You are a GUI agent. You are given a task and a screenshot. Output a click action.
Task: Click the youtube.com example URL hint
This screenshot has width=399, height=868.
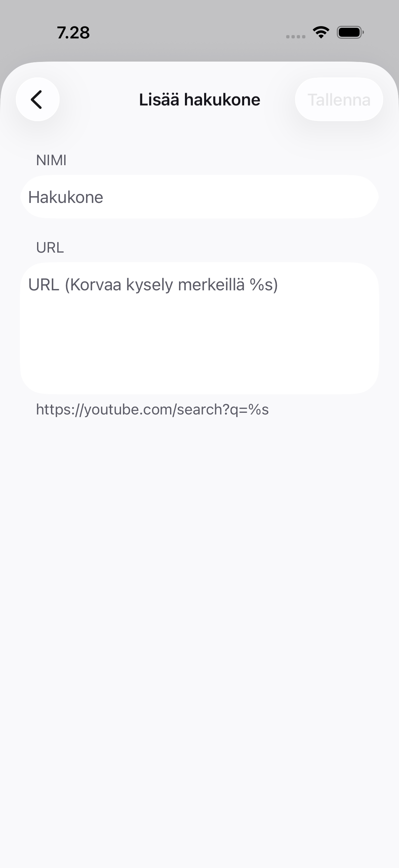[152, 410]
